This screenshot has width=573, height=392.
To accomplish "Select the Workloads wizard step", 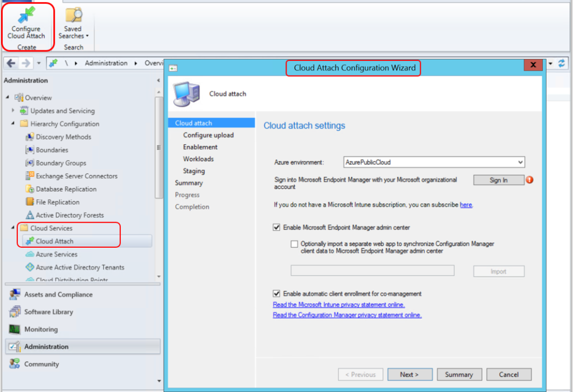I will pyautogui.click(x=199, y=159).
